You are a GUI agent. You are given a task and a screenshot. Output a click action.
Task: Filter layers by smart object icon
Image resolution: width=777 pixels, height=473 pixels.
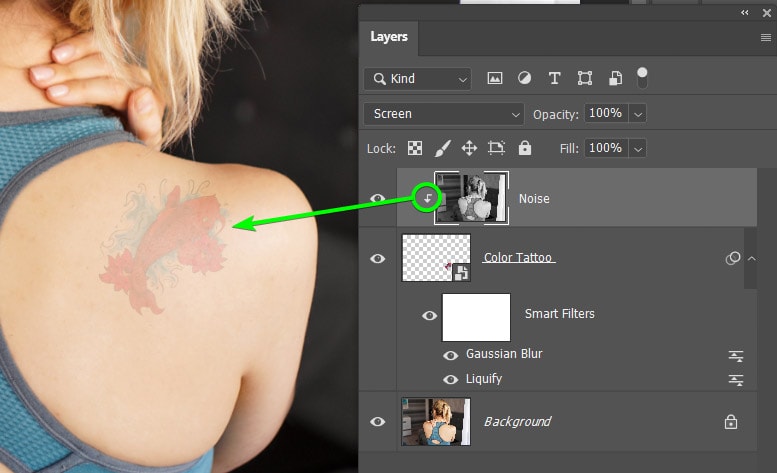615,79
